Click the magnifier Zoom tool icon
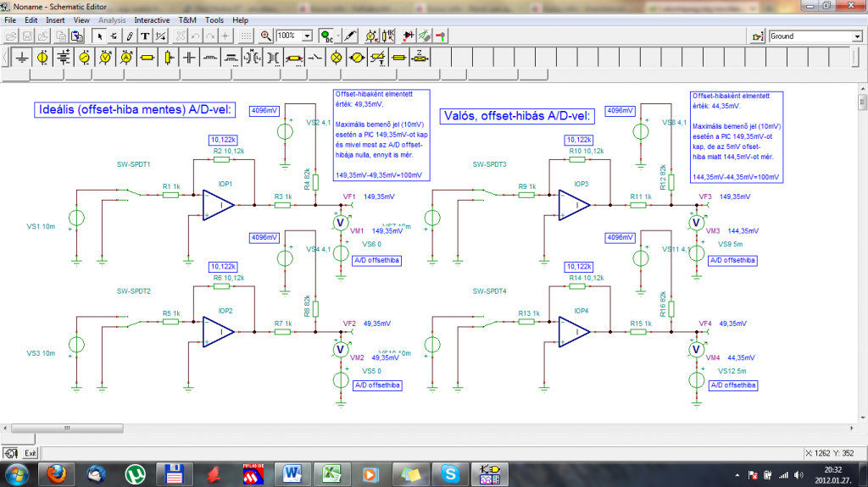 pyautogui.click(x=265, y=36)
